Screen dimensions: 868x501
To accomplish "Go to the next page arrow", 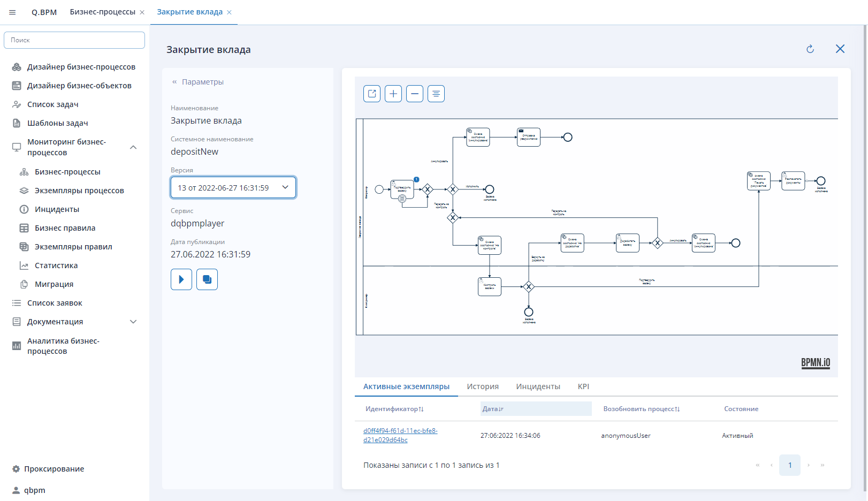I will coord(808,465).
